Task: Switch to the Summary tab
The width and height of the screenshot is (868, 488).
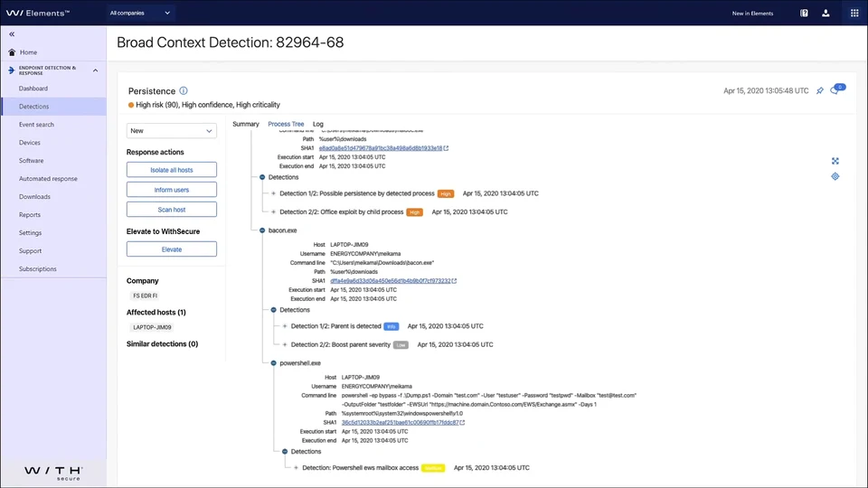Action: 246,124
